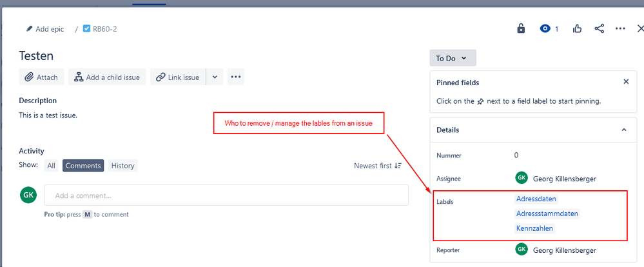Click the Add epic pencil icon
The image size is (644, 267).
click(29, 29)
